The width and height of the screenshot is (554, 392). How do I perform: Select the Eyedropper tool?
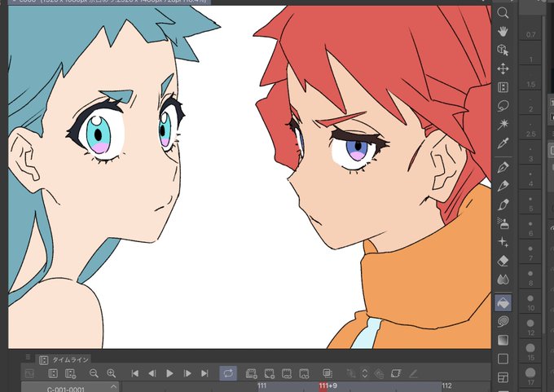tap(503, 143)
